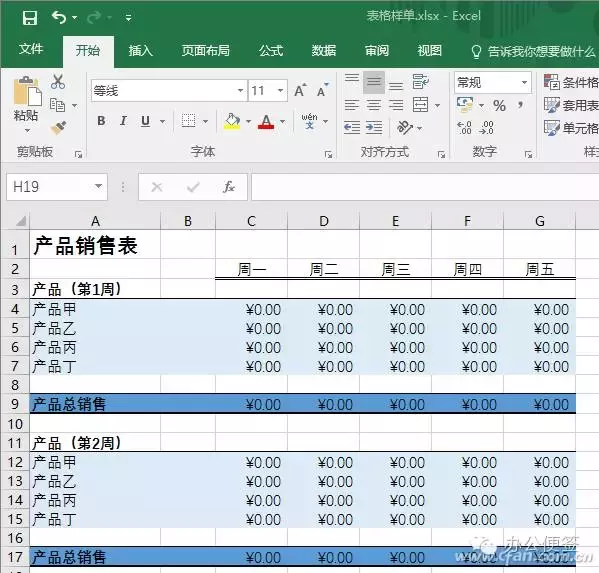599x573 pixels.
Task: Click Center horizontal alignment icon
Action: coord(374,105)
